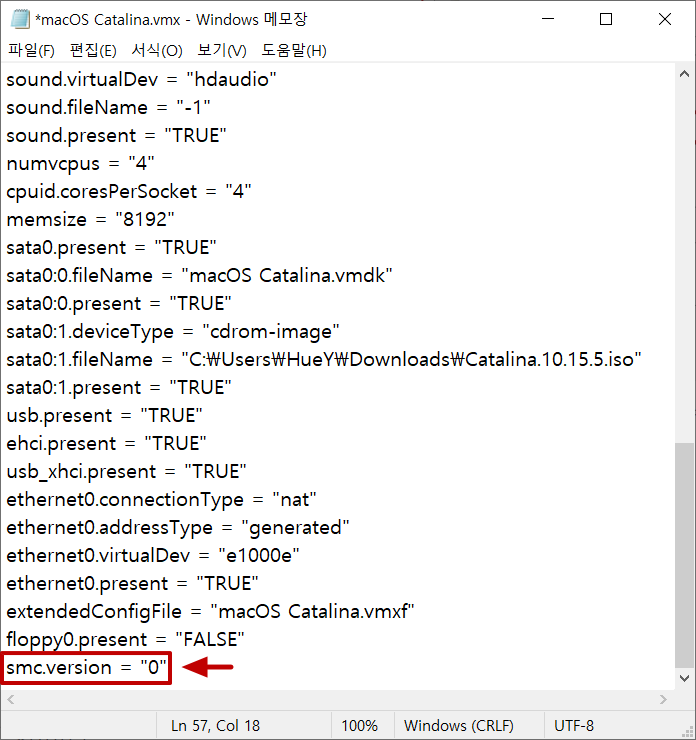Click the vertical scrollbar down arrow
Screen dimensions: 696x740
(684, 678)
